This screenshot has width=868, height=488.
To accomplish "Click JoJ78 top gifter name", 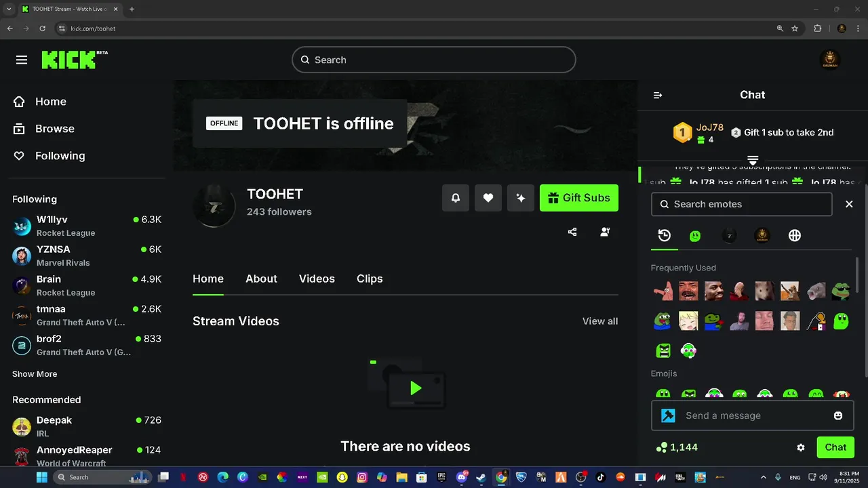I will coord(710,128).
